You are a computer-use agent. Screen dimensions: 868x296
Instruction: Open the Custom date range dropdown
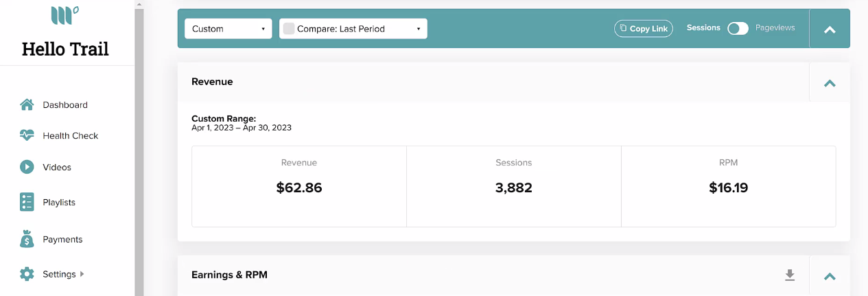pos(228,29)
